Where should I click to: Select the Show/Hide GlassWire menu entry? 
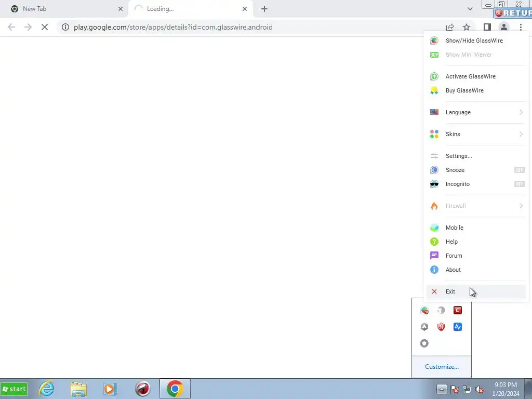pos(476,41)
